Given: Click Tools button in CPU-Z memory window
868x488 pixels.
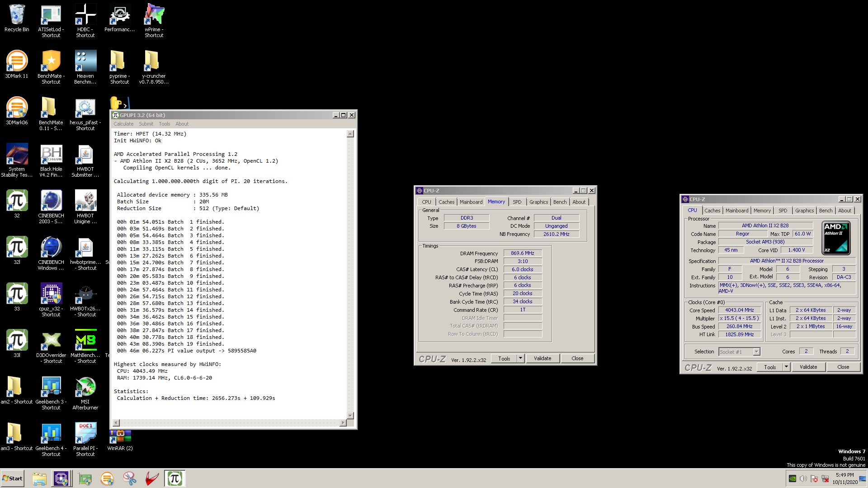Looking at the screenshot, I should (504, 358).
